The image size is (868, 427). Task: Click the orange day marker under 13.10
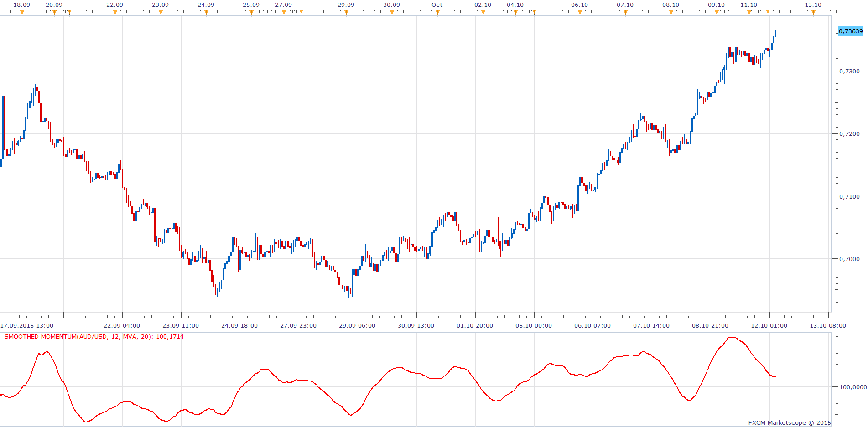pos(813,12)
